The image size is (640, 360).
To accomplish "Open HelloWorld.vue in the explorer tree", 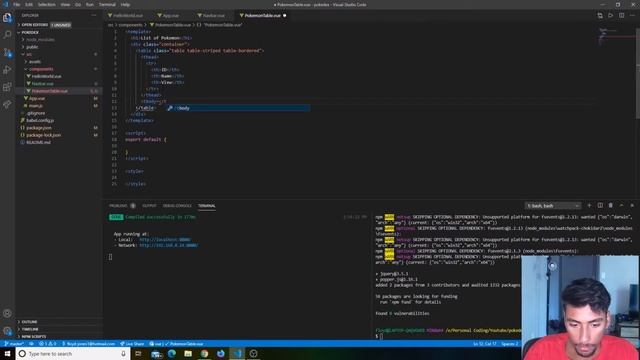I will (46, 76).
